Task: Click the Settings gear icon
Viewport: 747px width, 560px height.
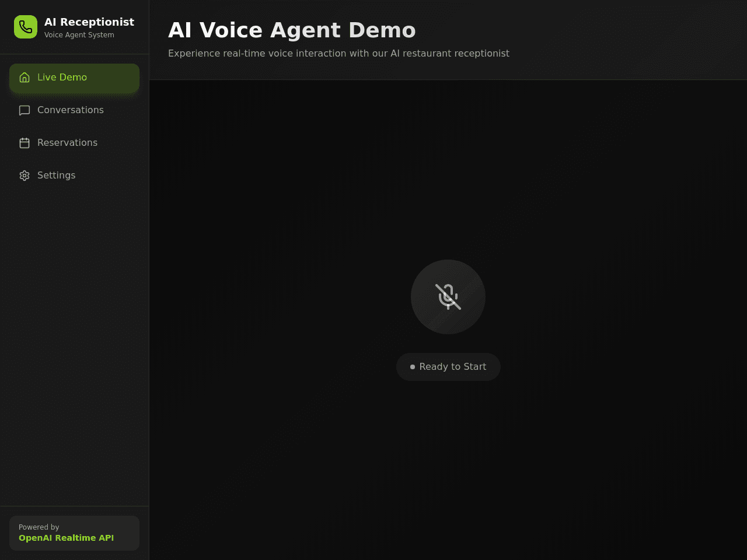Action: [x=25, y=176]
